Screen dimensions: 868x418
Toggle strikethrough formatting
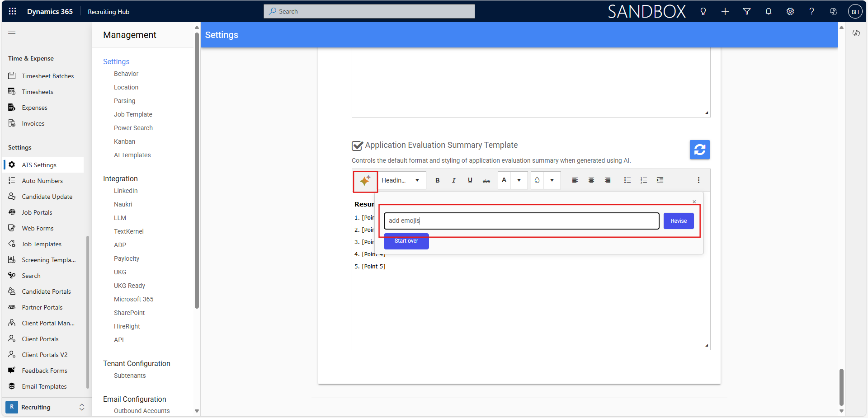coord(486,180)
